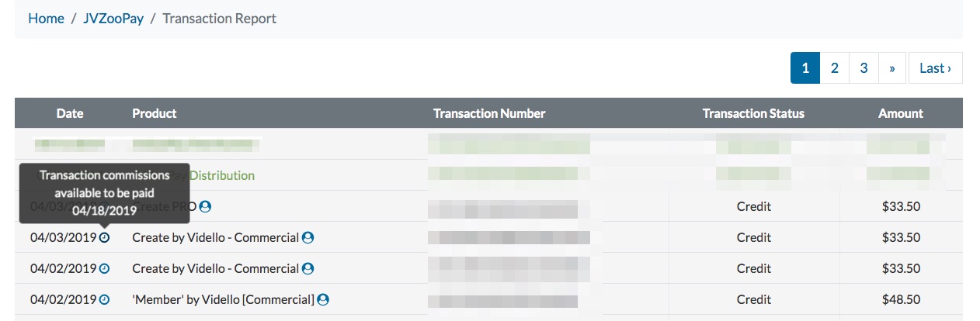
Task: Go to page 2 of transactions
Action: pyautogui.click(x=835, y=68)
